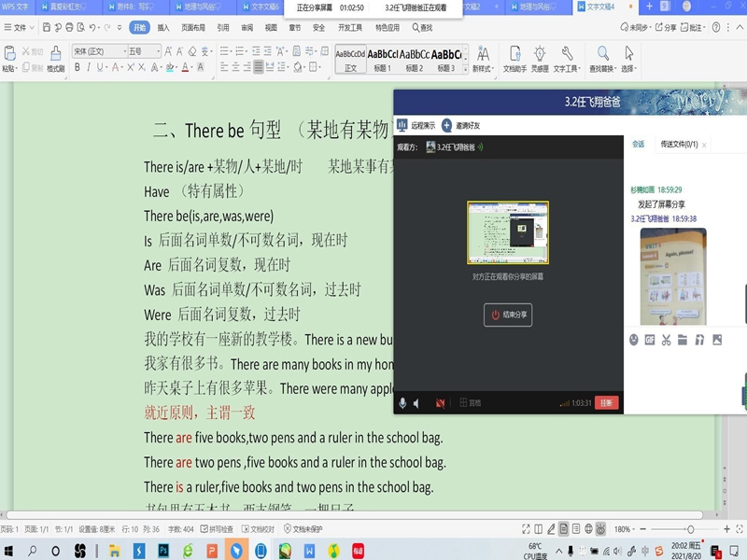
Task: Toggle the microphone in the call bar
Action: [403, 403]
